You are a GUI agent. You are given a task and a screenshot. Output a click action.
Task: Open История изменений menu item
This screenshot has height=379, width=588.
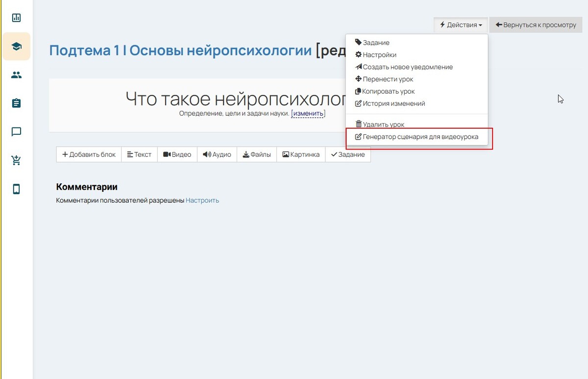coord(393,104)
